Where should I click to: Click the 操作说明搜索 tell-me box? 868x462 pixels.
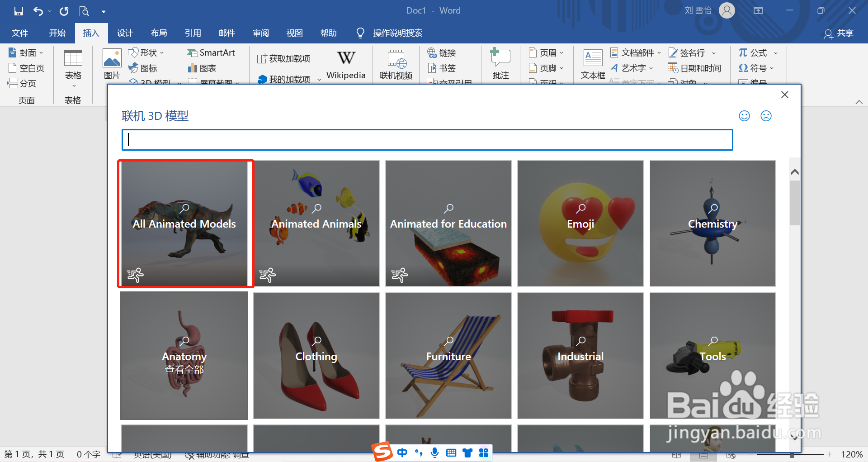pos(390,33)
